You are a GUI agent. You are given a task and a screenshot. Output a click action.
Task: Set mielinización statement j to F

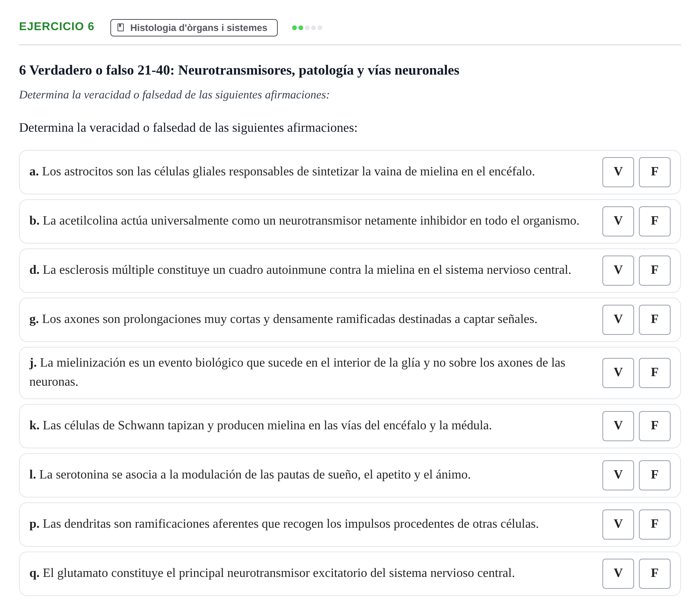coord(654,373)
